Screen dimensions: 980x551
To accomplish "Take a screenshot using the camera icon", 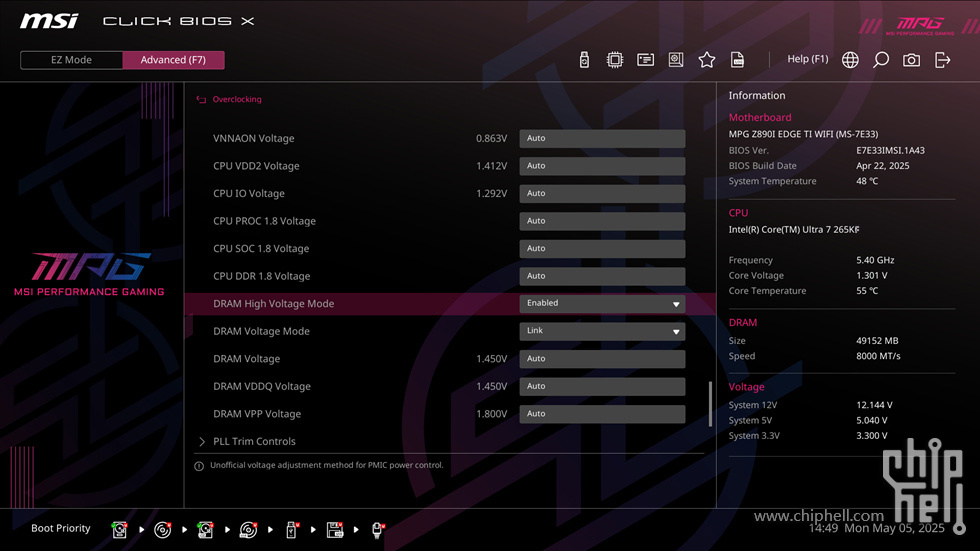I will [x=911, y=59].
